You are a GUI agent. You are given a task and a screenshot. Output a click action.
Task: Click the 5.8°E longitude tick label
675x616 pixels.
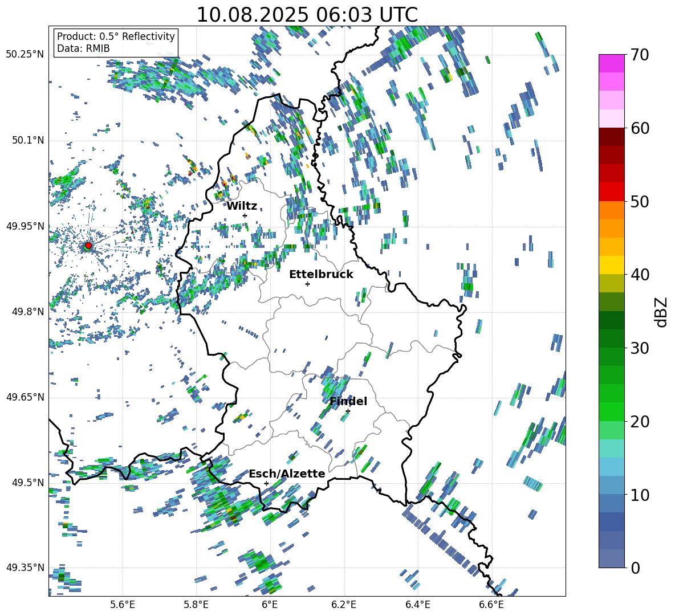click(x=196, y=605)
